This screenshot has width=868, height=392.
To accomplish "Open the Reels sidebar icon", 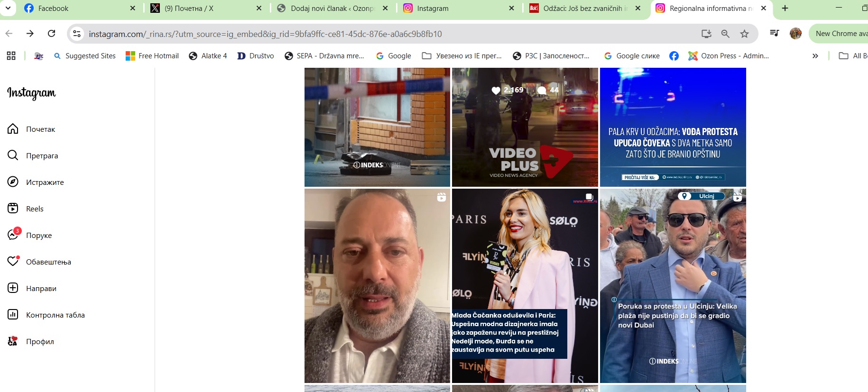I will [x=13, y=209].
